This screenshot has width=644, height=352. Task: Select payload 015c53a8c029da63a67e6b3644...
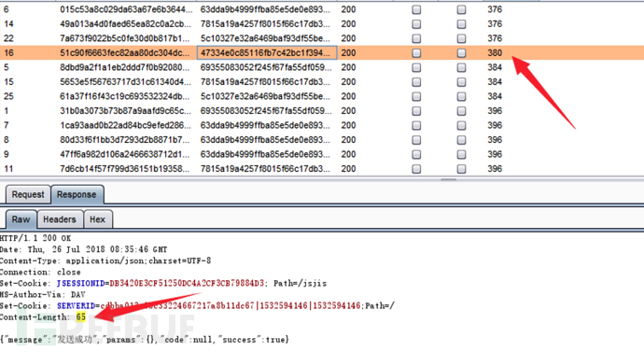[126, 9]
